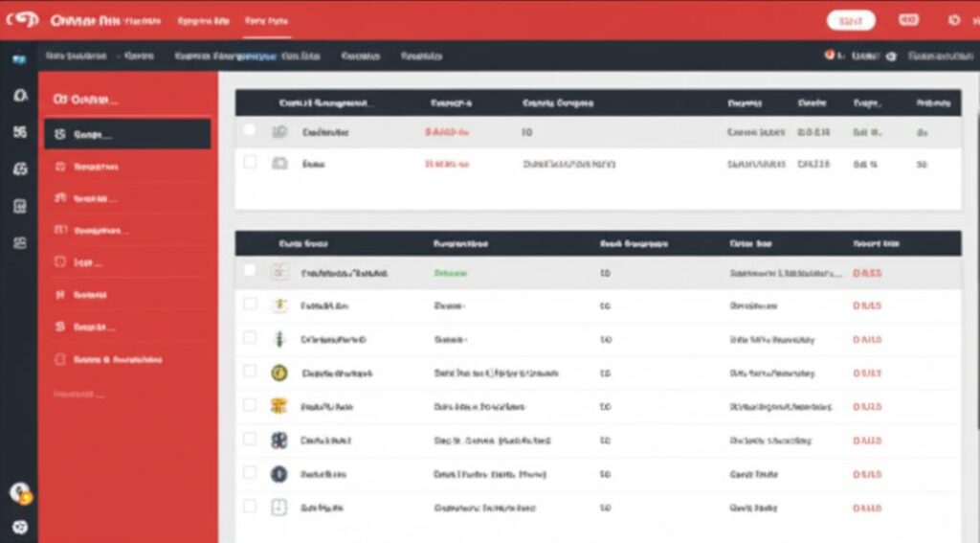
Task: Open the bell icon in dark rail
Action: click(x=21, y=95)
